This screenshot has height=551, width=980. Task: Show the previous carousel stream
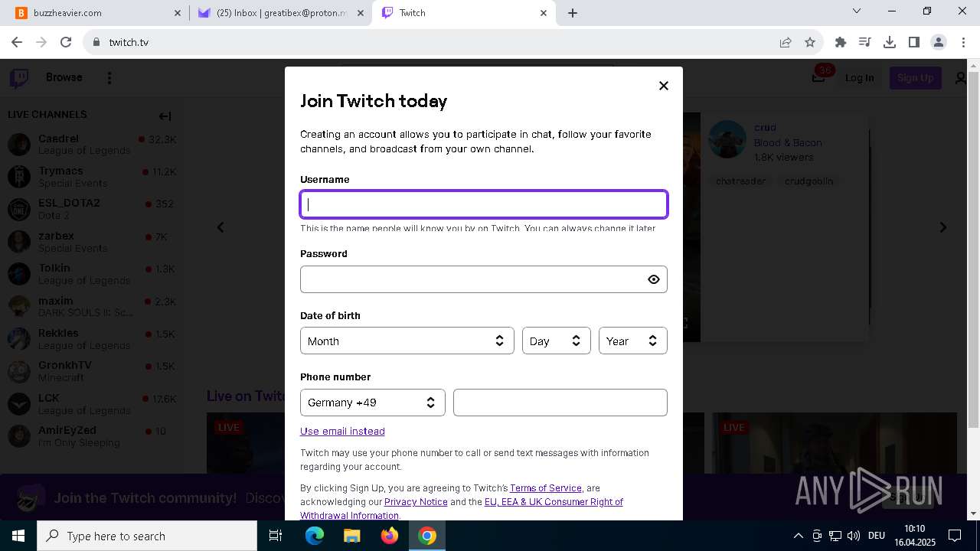[220, 227]
